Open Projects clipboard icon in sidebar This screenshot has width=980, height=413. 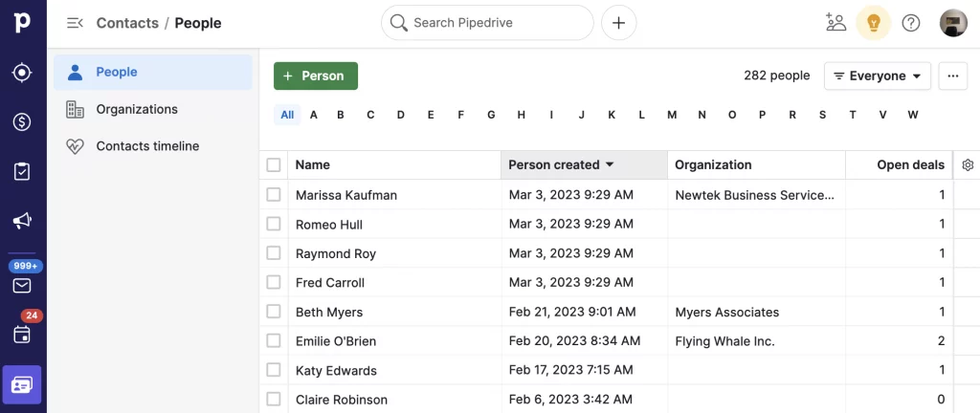(x=22, y=172)
